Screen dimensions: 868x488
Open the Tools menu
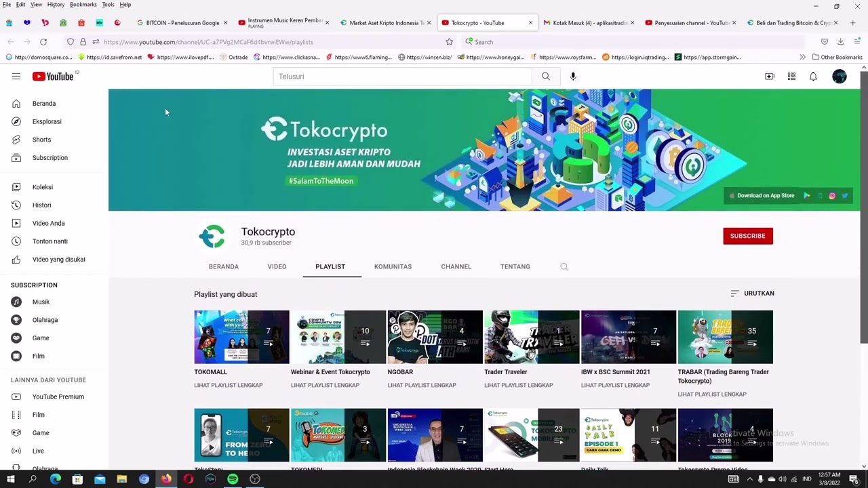click(x=108, y=5)
